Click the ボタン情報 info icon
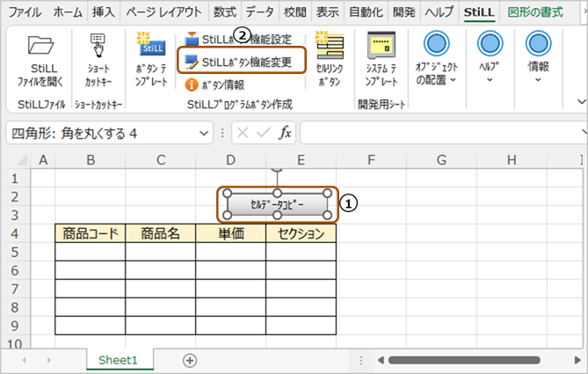The height and width of the screenshot is (374, 588). (192, 84)
